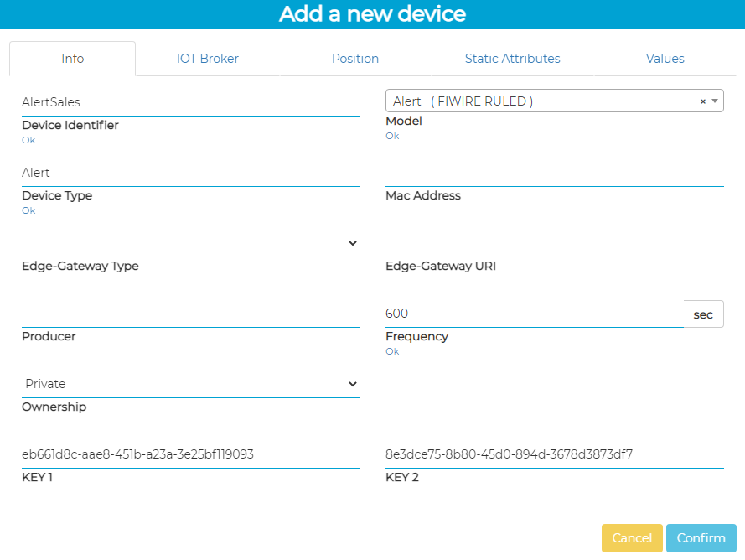Select the KEY 2 input field
Screen dimensions: 745x560
tap(554, 454)
